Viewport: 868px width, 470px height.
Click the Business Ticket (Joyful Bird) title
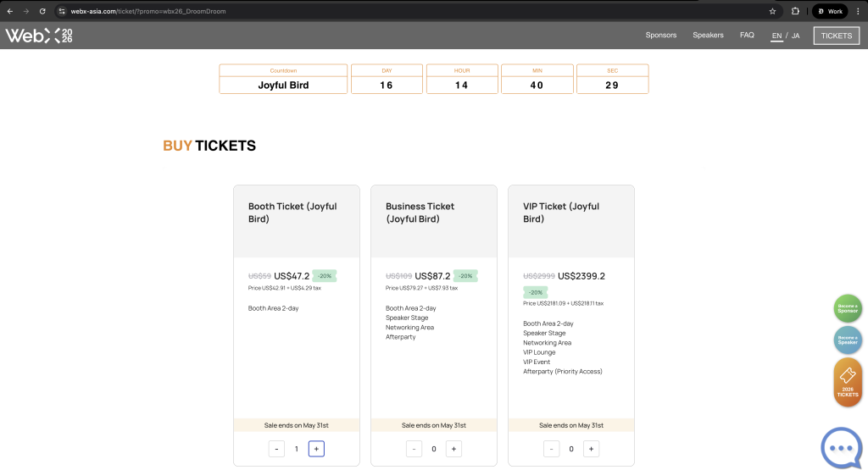click(420, 213)
